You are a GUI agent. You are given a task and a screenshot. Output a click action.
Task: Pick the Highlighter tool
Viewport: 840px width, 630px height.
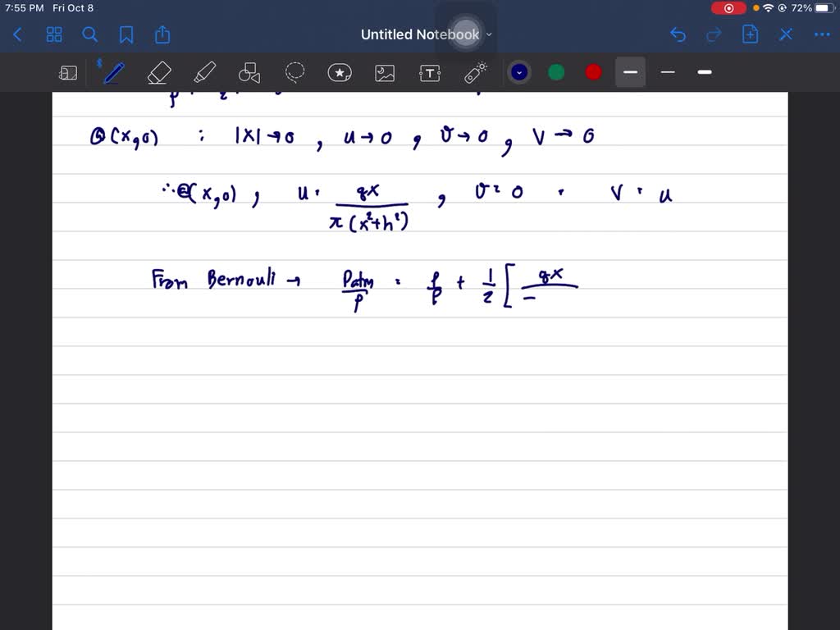[204, 72]
